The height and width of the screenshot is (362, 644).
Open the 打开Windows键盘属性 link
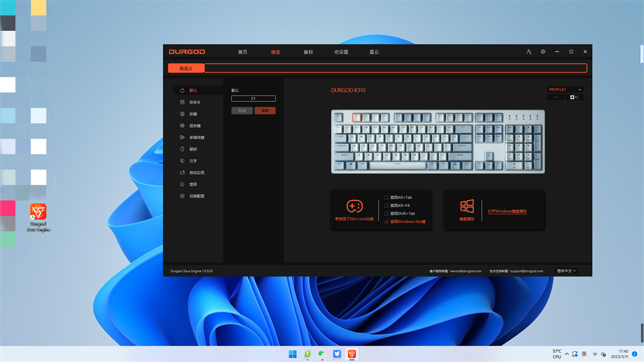coord(507,211)
